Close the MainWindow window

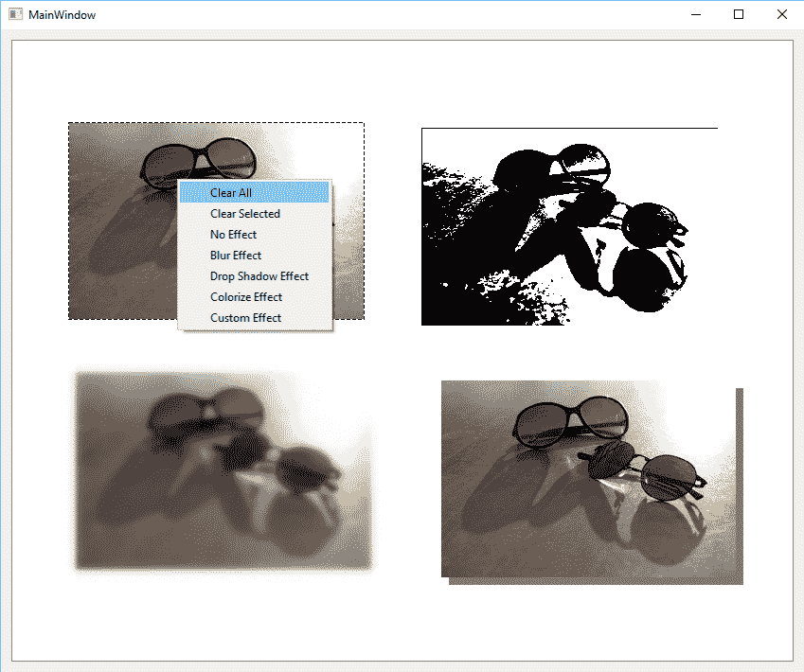781,14
